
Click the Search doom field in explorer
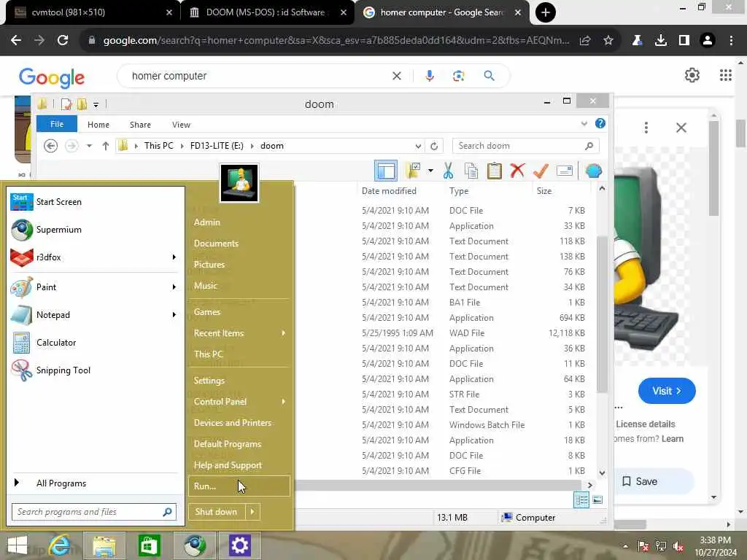point(525,146)
